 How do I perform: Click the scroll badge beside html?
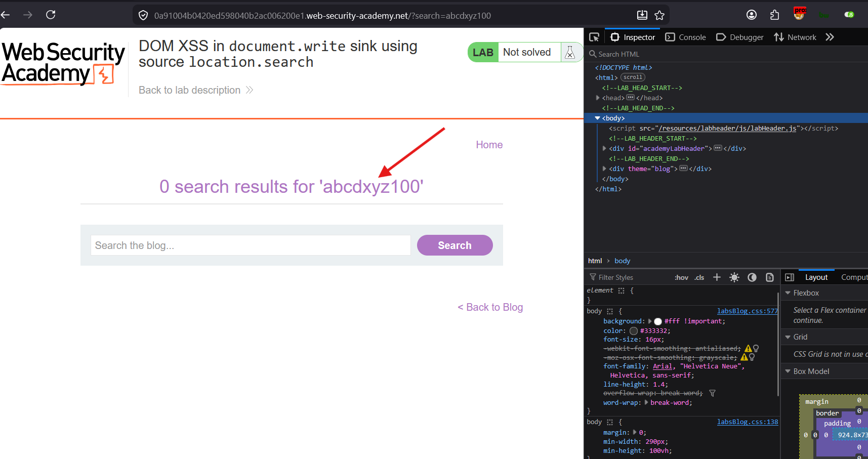click(633, 77)
